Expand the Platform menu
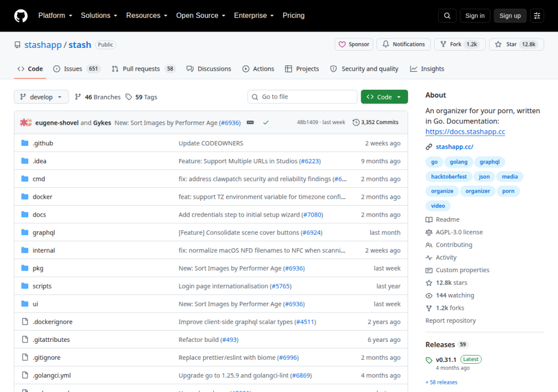 [55, 16]
